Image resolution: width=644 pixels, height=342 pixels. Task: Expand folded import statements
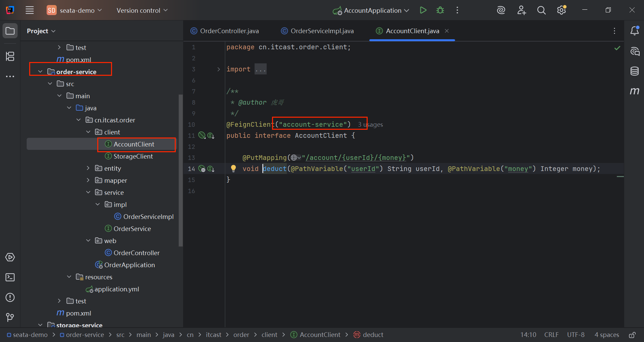click(x=218, y=69)
